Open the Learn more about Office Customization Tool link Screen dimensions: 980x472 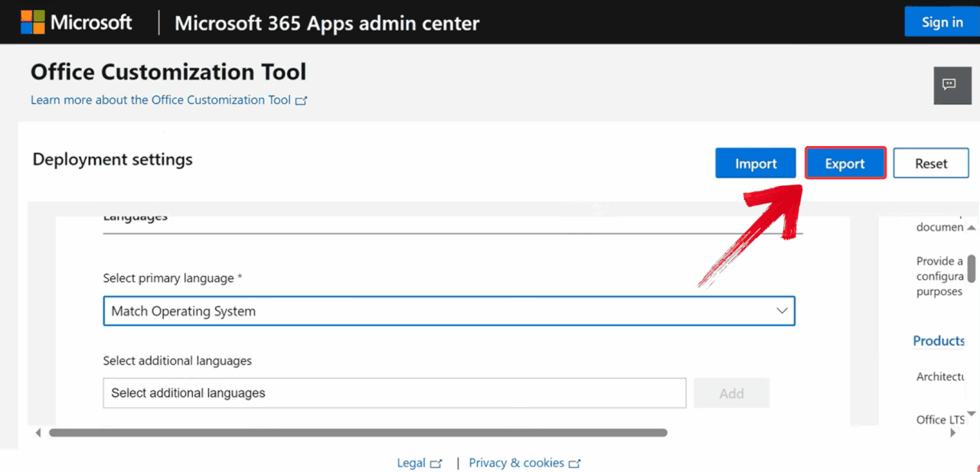[x=161, y=100]
